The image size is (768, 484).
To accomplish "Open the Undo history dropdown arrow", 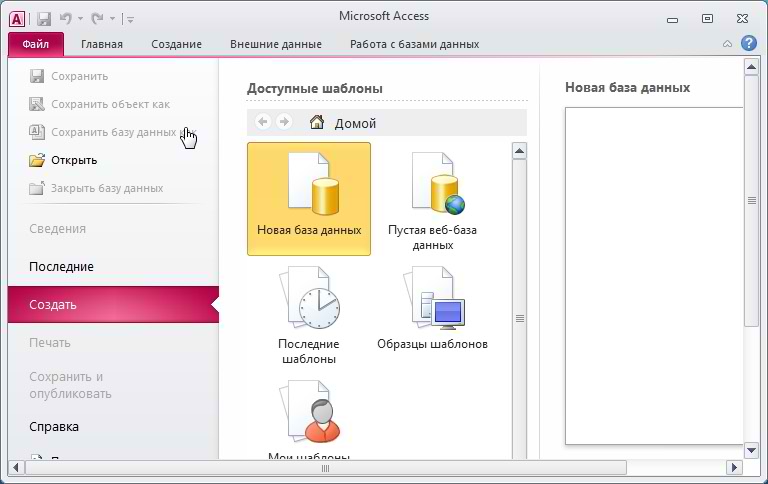I will [x=80, y=19].
